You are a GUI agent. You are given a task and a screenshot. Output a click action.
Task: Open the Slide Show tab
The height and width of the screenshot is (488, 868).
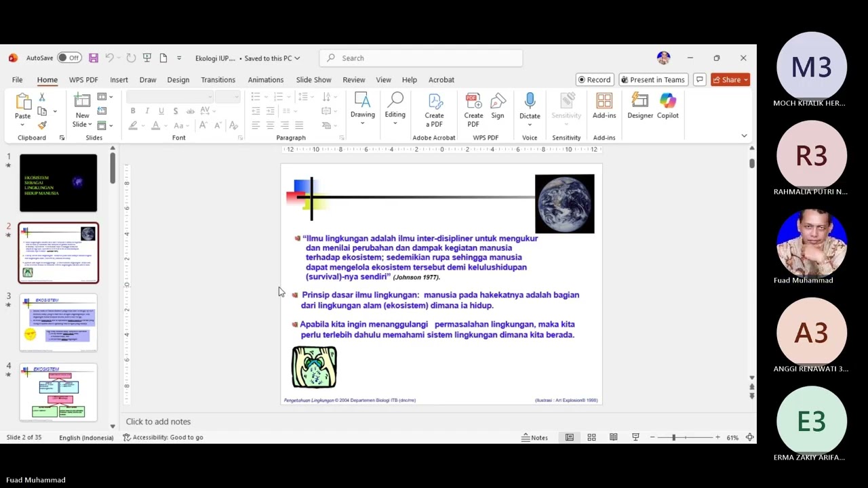point(313,80)
